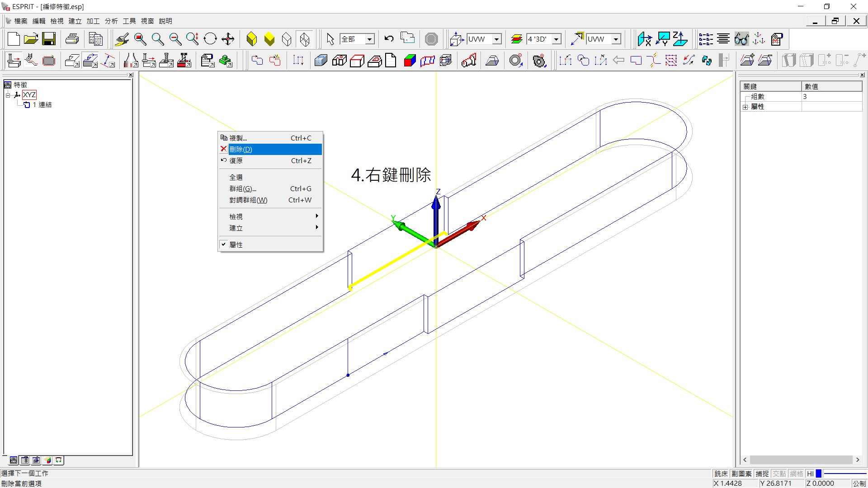
Task: Click the Print icon in toolbar
Action: (72, 39)
